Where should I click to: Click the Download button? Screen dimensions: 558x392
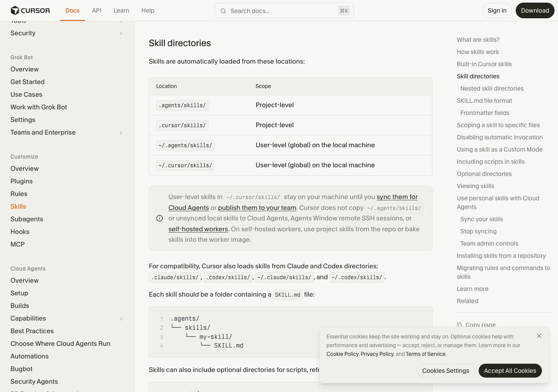click(535, 10)
